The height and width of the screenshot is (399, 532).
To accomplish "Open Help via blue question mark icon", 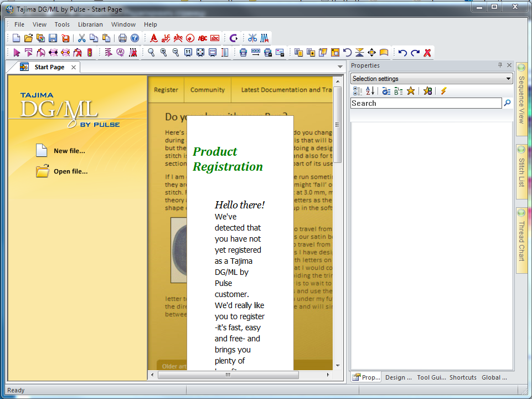I will click(x=135, y=38).
